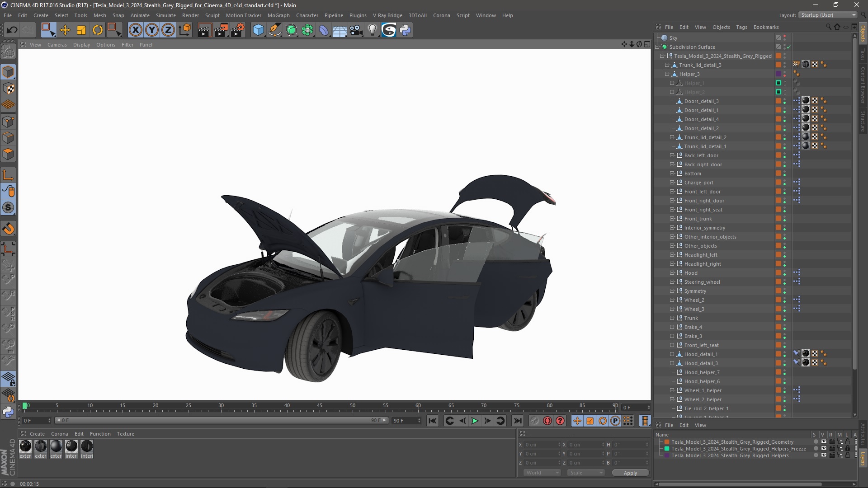
Task: Click the Record Active Objects button
Action: pos(535,421)
